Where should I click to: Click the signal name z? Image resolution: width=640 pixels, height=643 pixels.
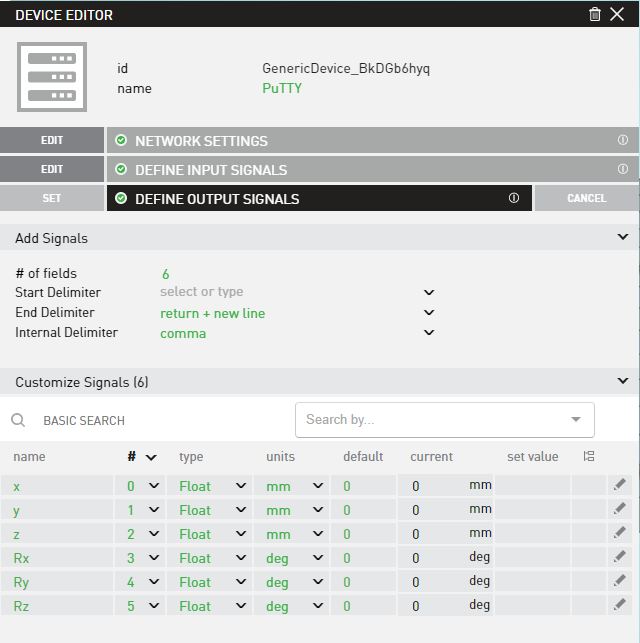point(16,534)
